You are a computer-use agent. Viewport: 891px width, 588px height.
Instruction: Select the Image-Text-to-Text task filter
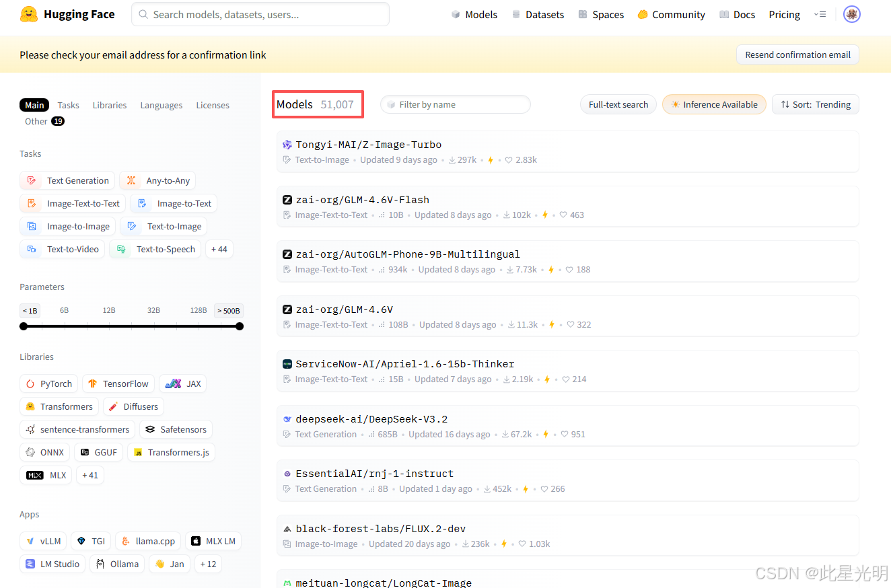point(73,203)
